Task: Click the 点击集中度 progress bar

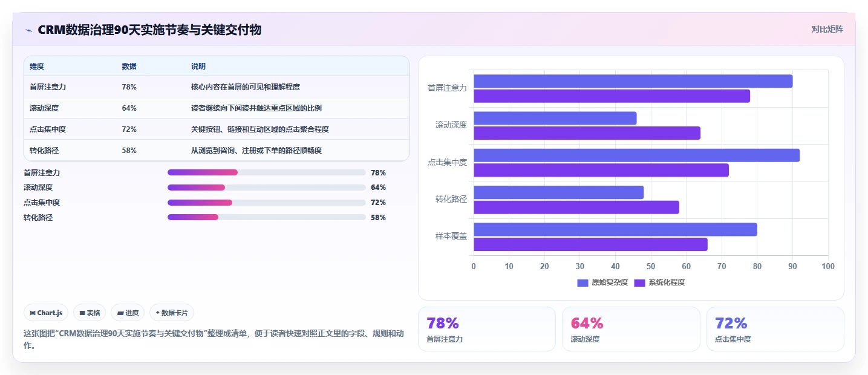Action: pyautogui.click(x=266, y=203)
